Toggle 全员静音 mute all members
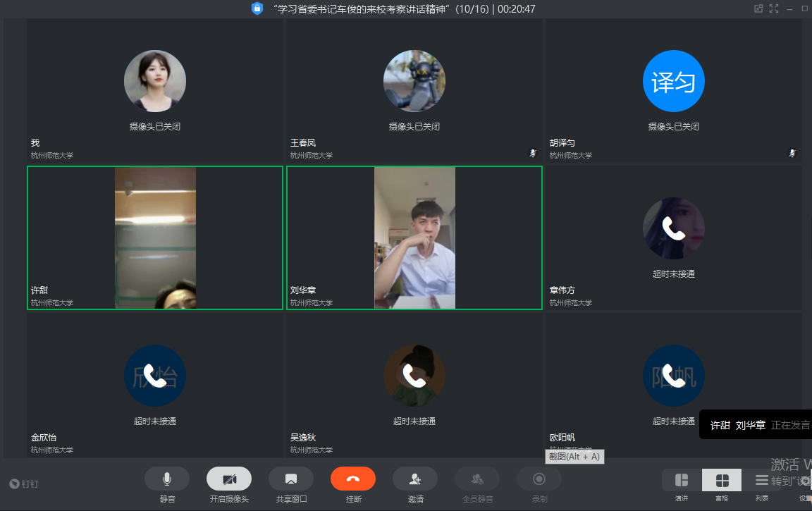 coord(477,479)
